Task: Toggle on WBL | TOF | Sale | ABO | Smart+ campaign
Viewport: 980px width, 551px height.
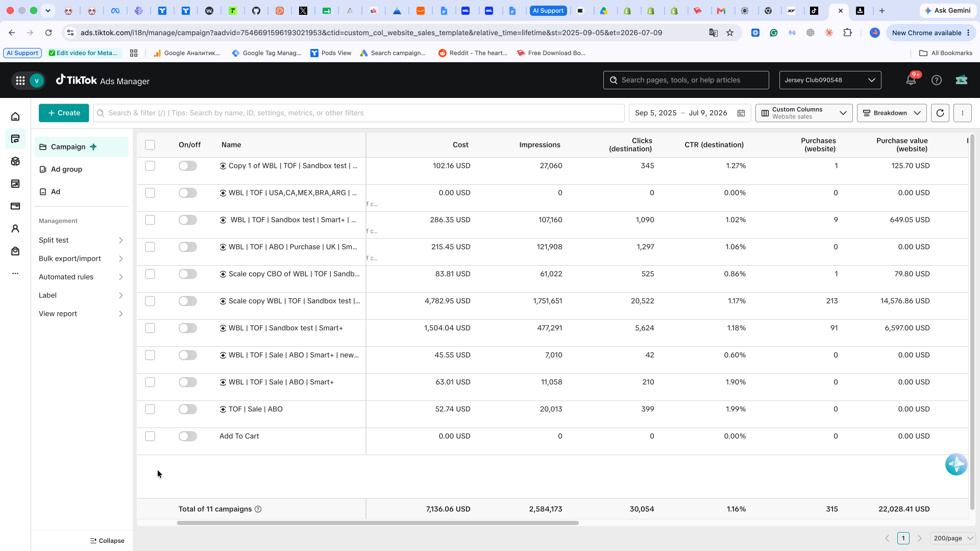Action: 188,382
